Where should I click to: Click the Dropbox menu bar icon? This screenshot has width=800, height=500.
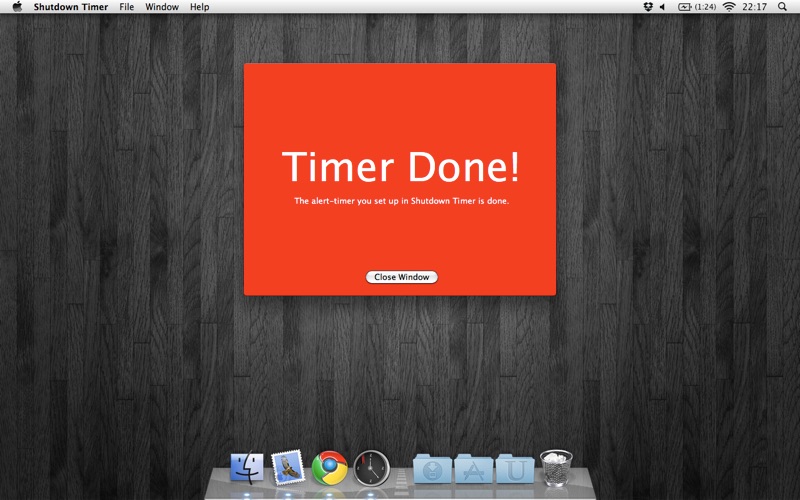coord(649,7)
